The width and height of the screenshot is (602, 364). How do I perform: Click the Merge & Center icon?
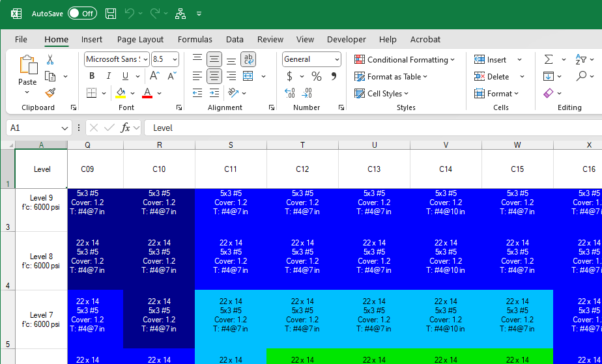click(248, 76)
